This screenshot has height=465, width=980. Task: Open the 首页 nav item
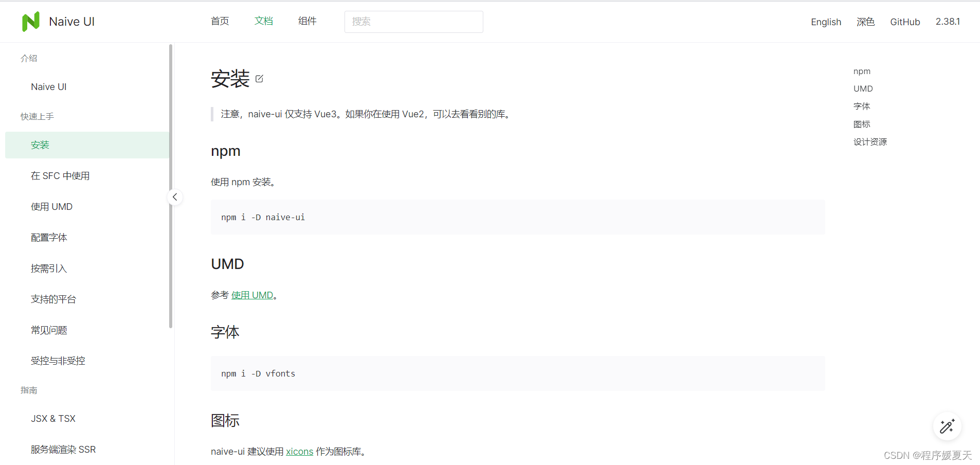(220, 21)
